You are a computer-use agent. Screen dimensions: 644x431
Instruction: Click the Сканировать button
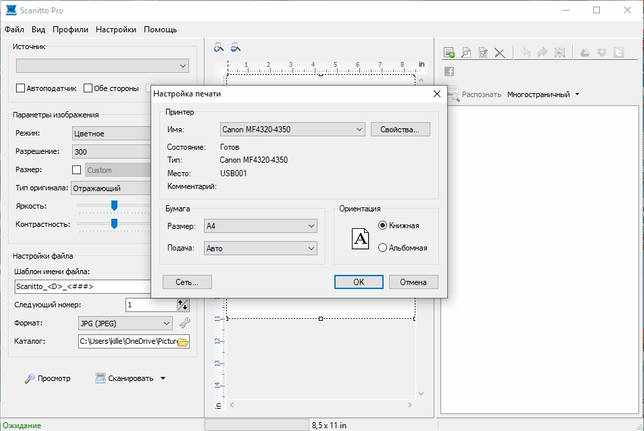124,378
